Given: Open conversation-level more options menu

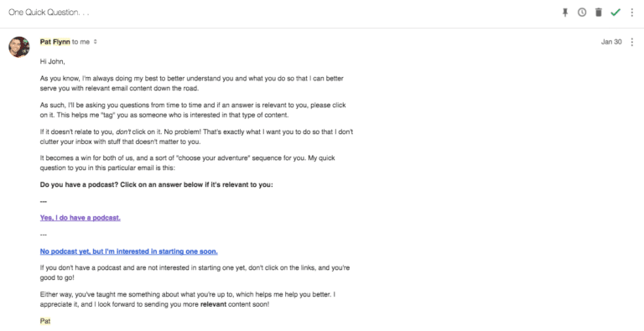Looking at the screenshot, I should (632, 13).
